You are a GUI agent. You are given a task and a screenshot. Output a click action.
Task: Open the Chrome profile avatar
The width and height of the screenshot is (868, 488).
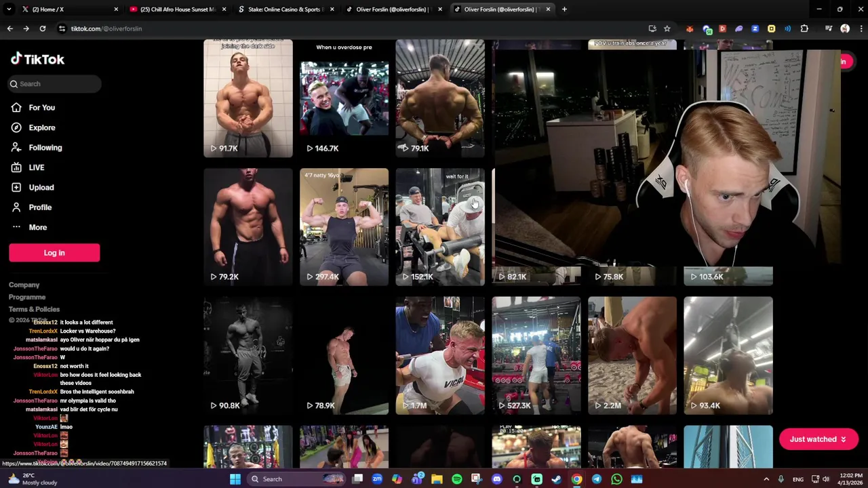point(845,28)
